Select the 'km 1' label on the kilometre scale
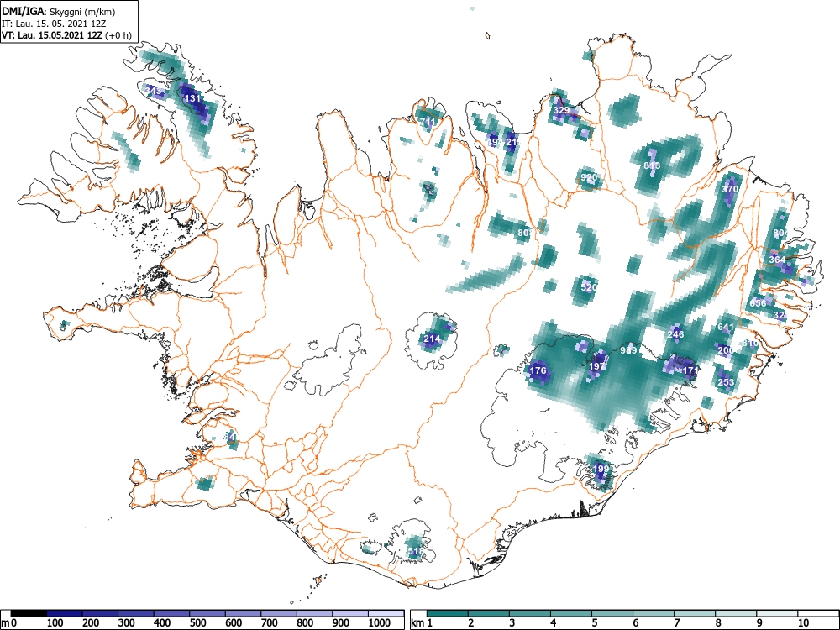Screen dimensions: 840x630 pyautogui.click(x=423, y=622)
